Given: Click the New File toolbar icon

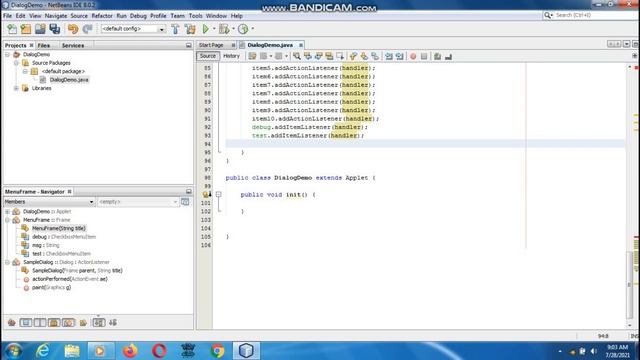Looking at the screenshot, I should [12, 29].
